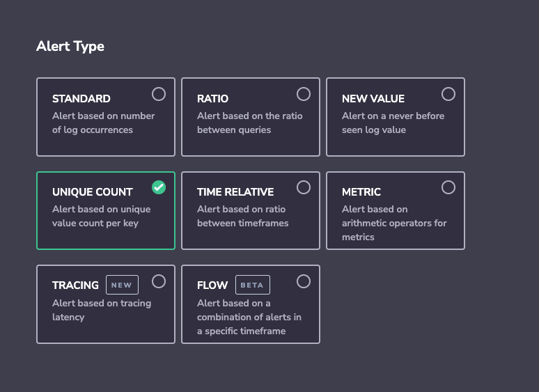Screen dimensions: 539x392
Task: Select the New Value radio button
Action: point(448,94)
